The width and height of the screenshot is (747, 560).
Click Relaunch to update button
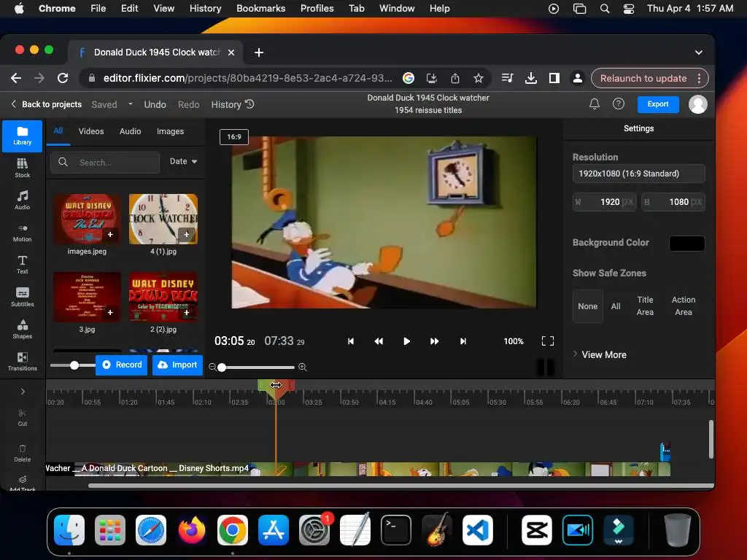643,78
